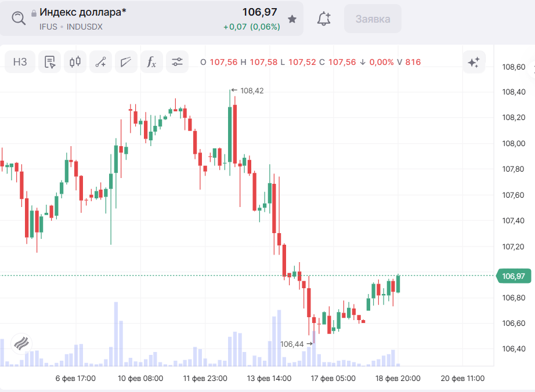Change chart type via candlestick icon

(x=75, y=62)
